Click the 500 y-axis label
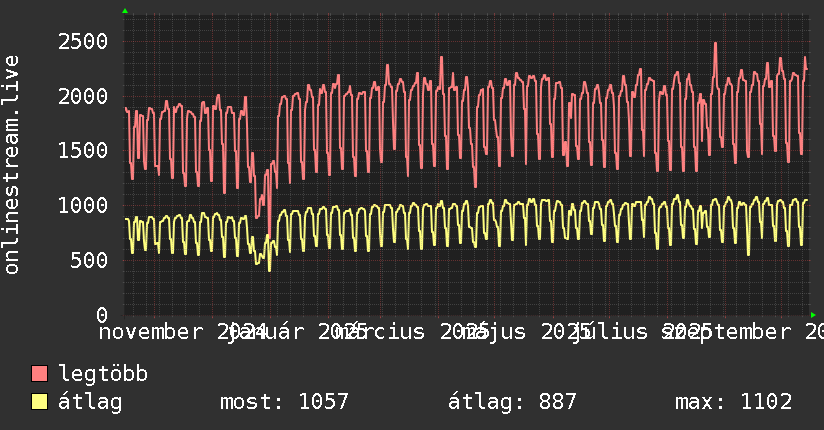This screenshot has height=430, width=824. 89,260
